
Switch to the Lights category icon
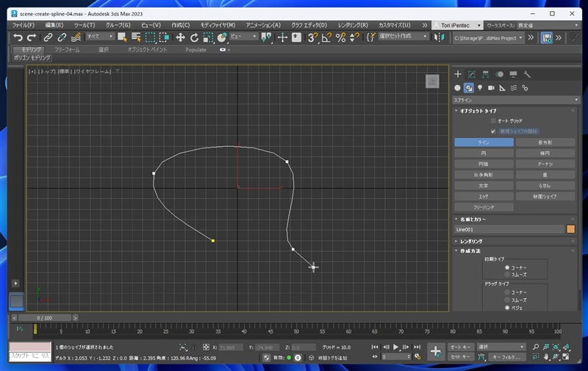coord(480,87)
